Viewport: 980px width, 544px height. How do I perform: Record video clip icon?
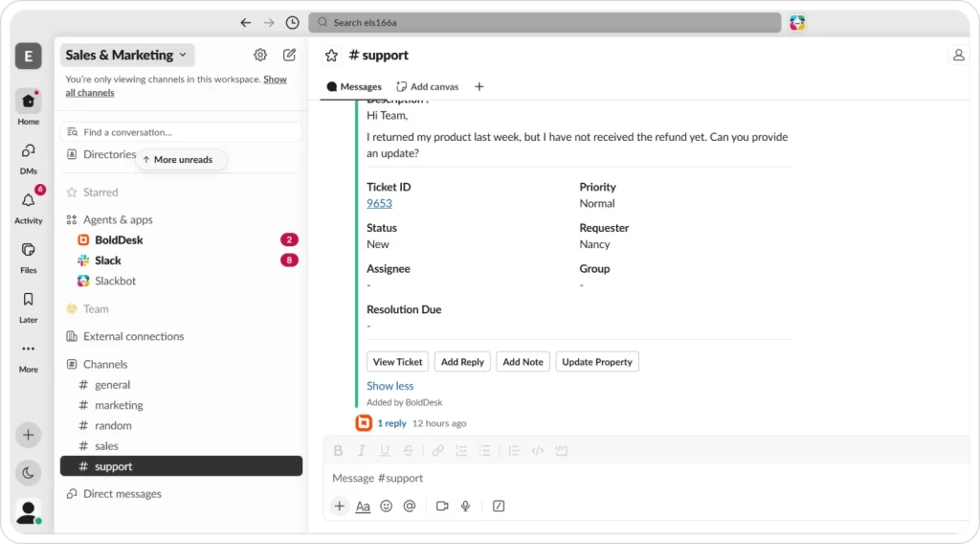(x=442, y=506)
